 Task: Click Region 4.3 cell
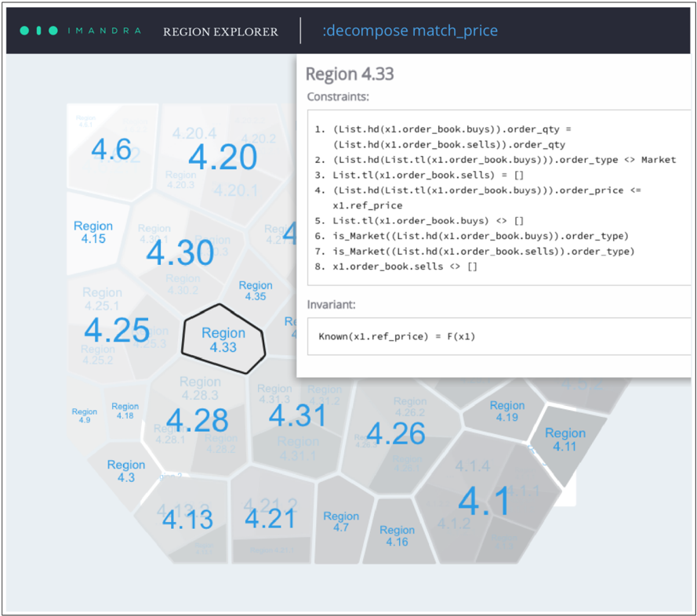[x=125, y=471]
